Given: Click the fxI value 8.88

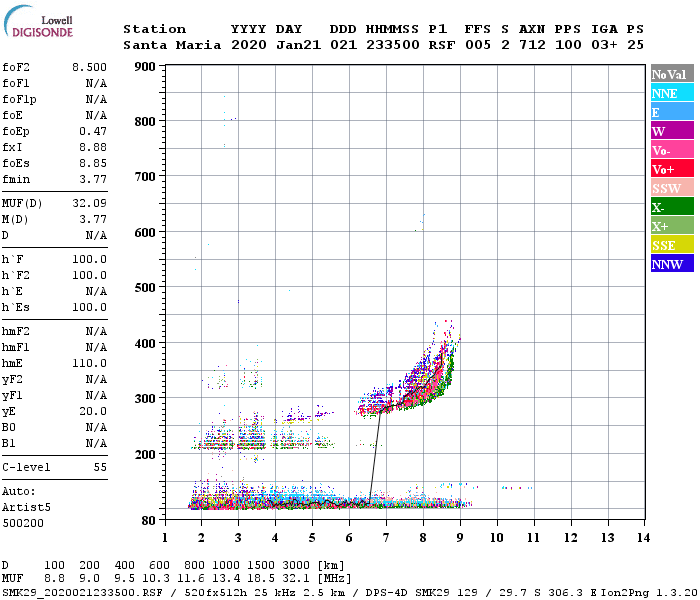Looking at the screenshot, I should coord(93,147).
